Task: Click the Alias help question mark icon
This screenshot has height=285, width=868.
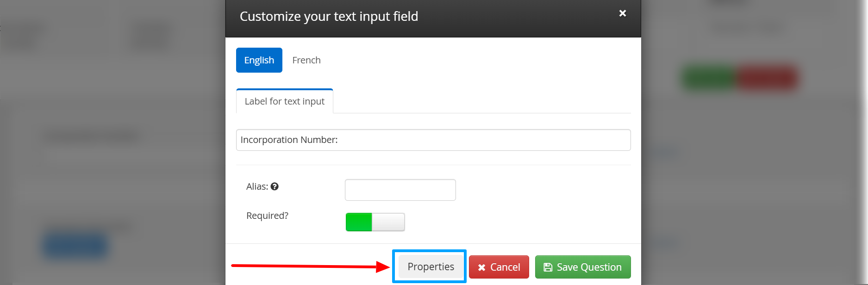Action: point(275,186)
